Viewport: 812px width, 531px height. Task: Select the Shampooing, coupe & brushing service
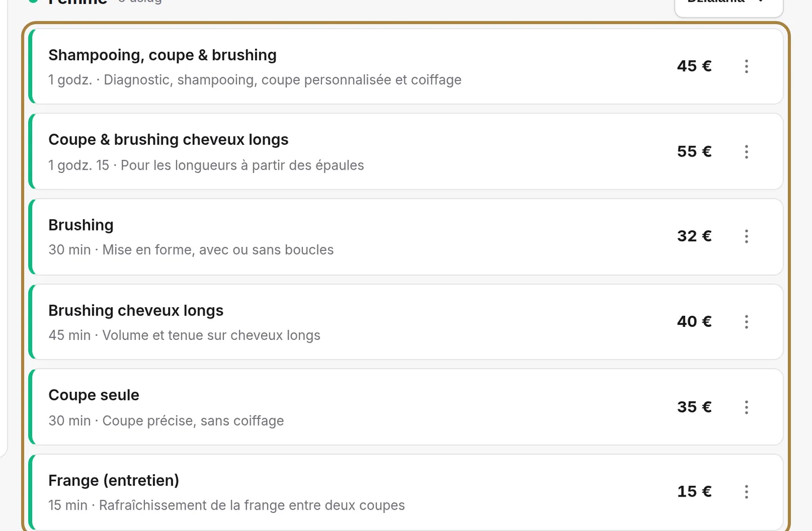406,67
